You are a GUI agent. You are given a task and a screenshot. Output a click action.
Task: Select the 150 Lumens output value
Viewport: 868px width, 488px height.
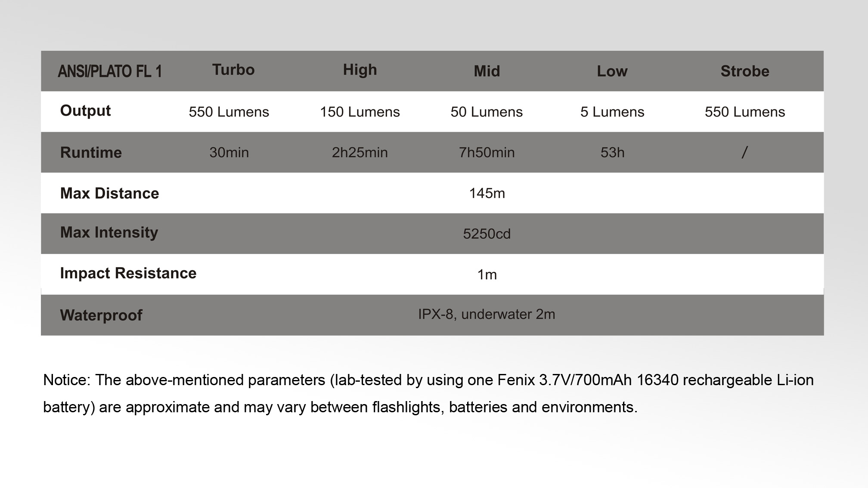tap(360, 112)
